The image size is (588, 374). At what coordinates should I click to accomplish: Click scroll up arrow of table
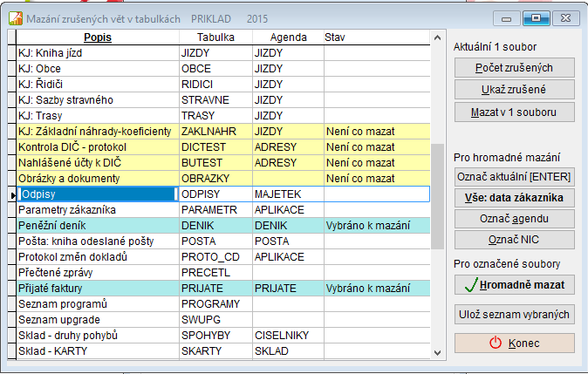click(x=437, y=37)
